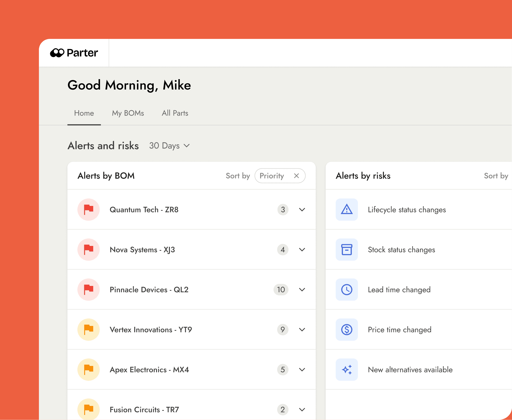Open the 30 Days period dropdown
The width and height of the screenshot is (512, 420).
pyautogui.click(x=169, y=146)
